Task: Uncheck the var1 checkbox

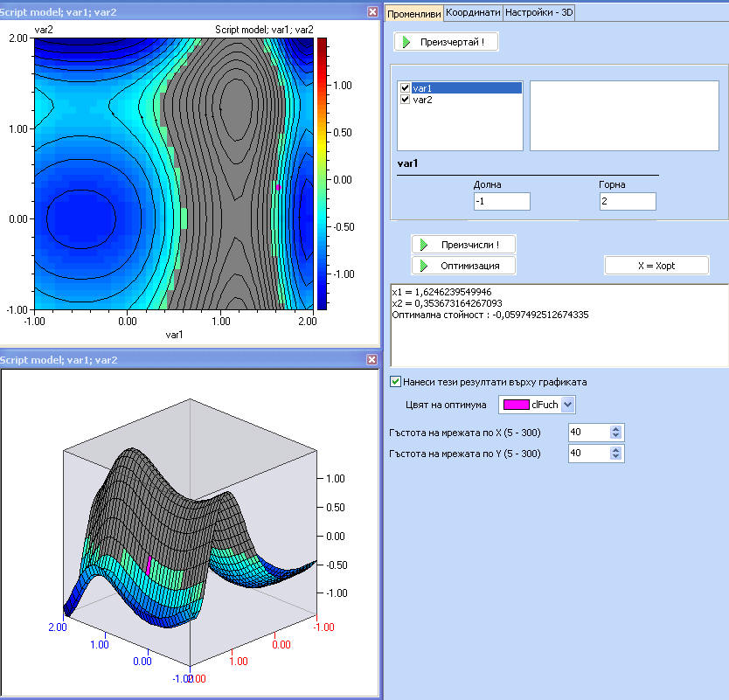Action: tap(405, 88)
